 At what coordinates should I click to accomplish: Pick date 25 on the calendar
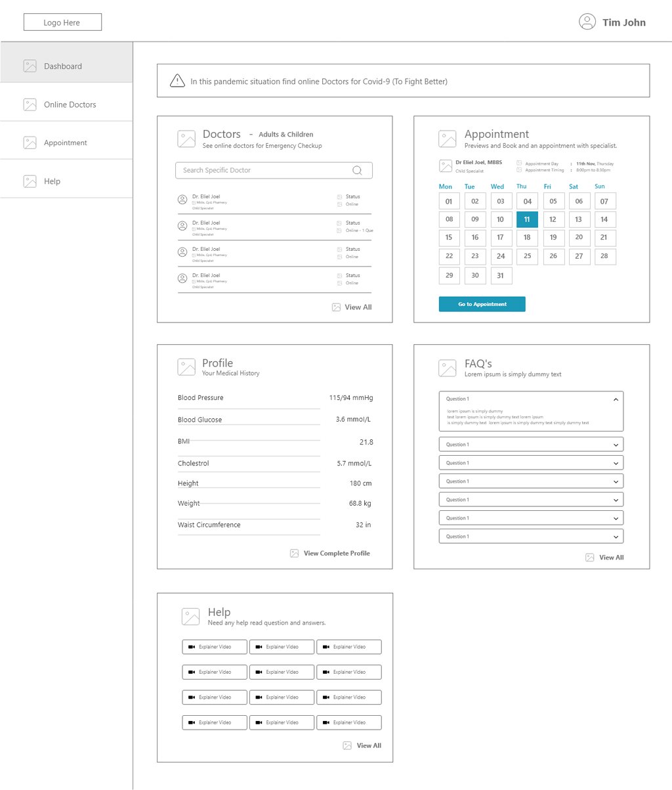point(527,256)
